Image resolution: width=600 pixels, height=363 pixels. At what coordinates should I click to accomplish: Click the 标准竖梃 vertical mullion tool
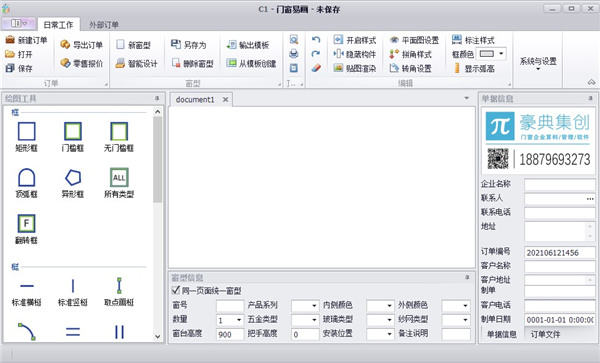73,292
